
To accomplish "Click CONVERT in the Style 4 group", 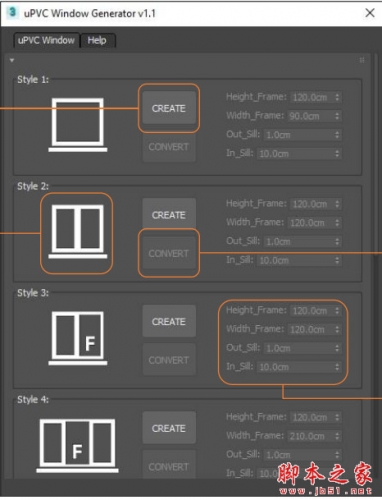I will (x=169, y=465).
